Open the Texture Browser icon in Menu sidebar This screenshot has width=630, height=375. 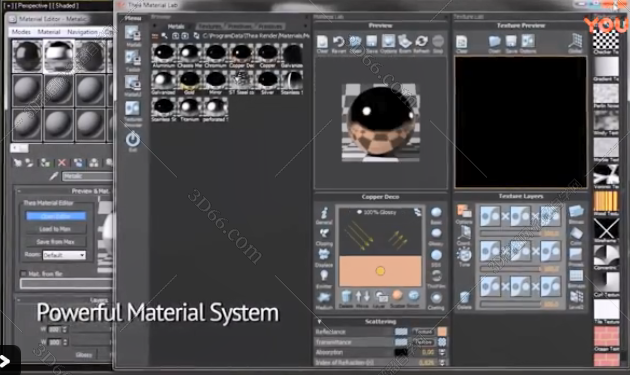tap(133, 109)
